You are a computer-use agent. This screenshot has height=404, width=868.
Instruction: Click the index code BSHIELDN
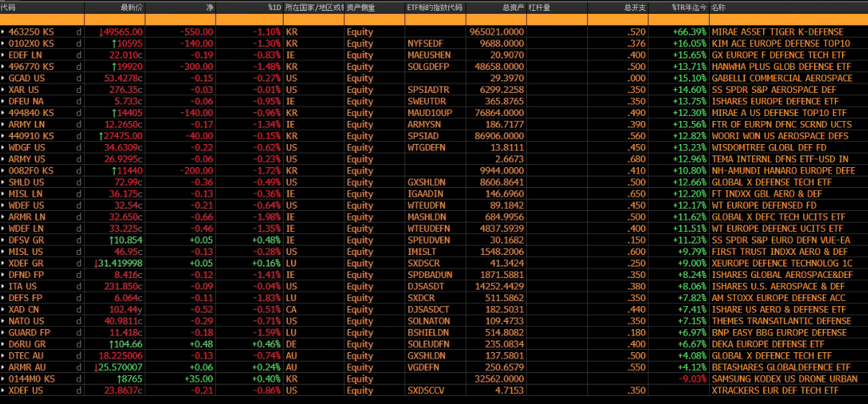(428, 333)
